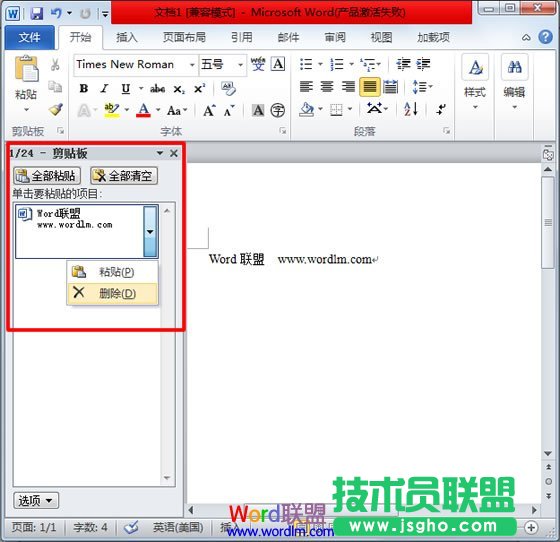Select 删除(D) in the context menu
Viewport: 560px width, 542px height.
112,293
